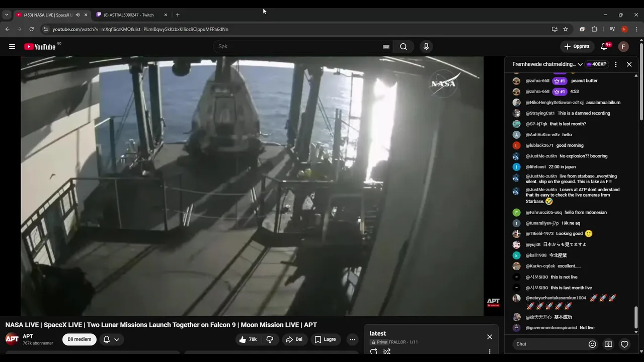Open the browser extensions puzzle icon
Screen dimensions: 644x362
[594, 29]
